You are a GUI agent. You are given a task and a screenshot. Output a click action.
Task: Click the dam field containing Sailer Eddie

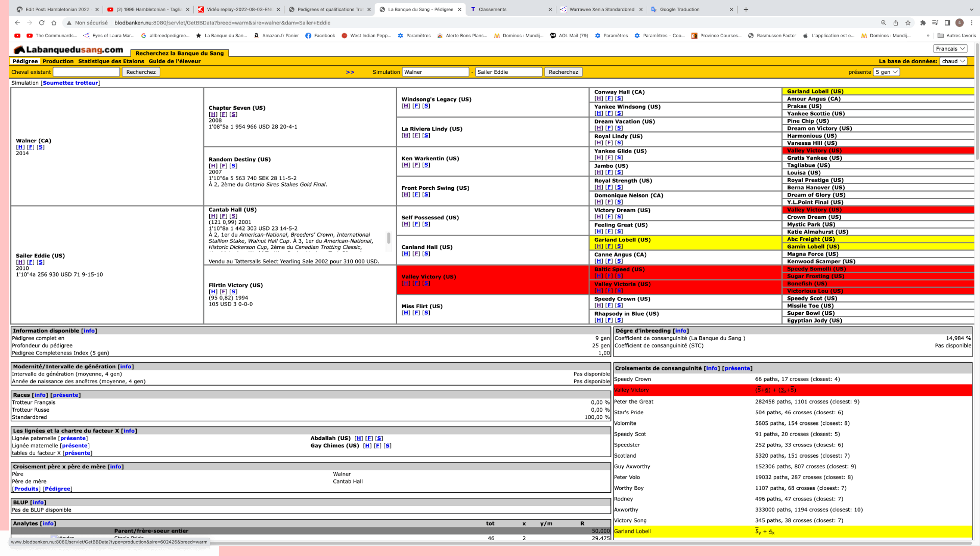508,72
